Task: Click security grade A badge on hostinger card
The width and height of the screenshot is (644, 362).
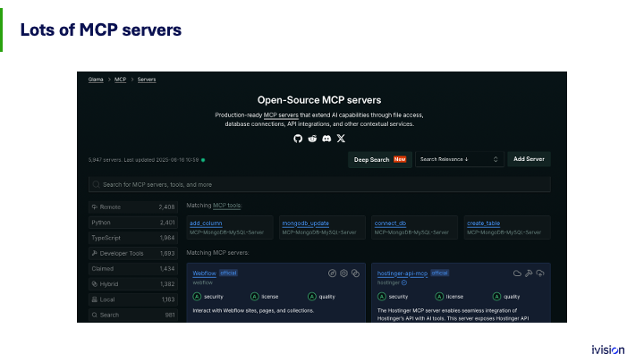Action: pos(382,297)
